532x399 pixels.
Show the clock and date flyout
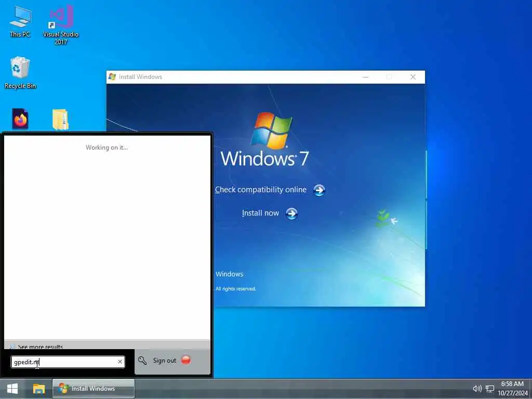[x=513, y=389]
